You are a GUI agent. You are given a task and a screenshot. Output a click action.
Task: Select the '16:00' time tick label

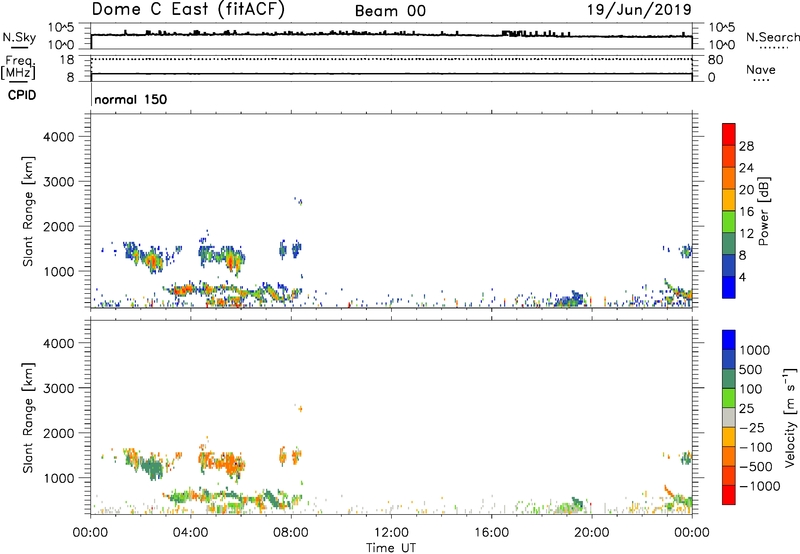click(x=491, y=533)
